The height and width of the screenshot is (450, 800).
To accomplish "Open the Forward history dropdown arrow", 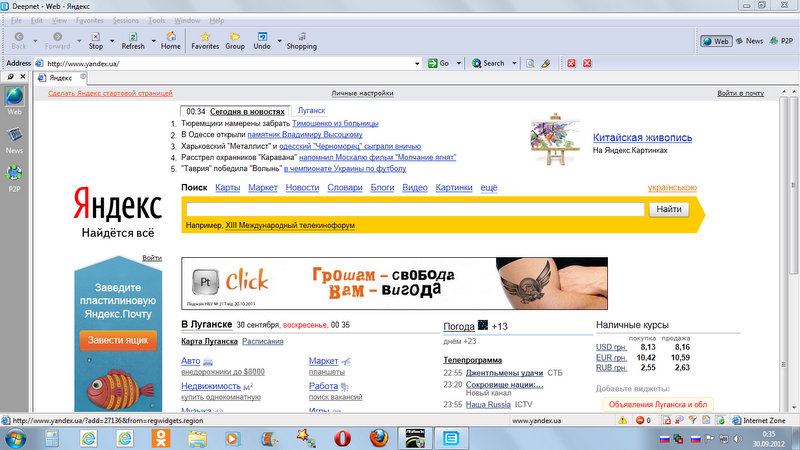I will (x=79, y=40).
